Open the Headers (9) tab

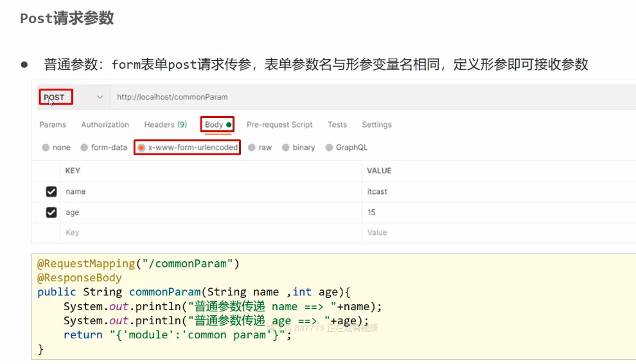tap(166, 125)
